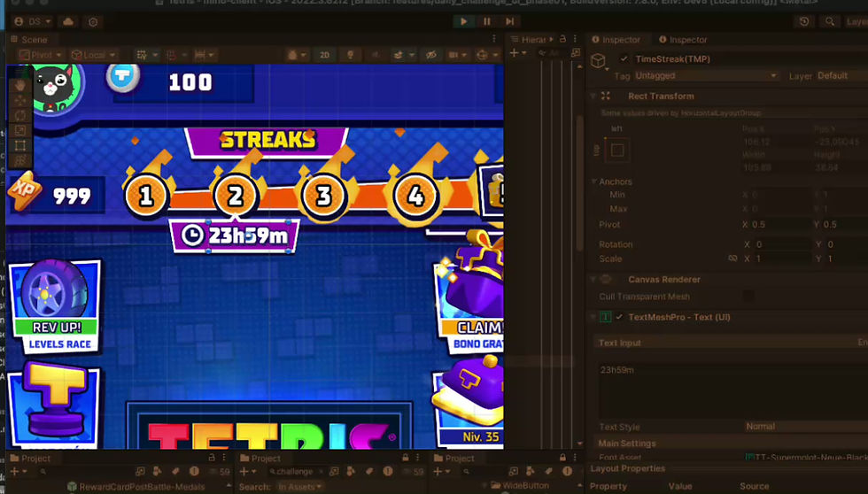Click the STREAKS banner in Scene view
The height and width of the screenshot is (494, 868).
pyautogui.click(x=267, y=141)
